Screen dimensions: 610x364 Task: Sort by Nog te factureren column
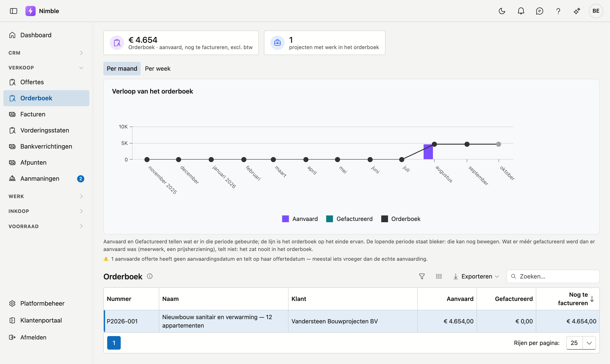click(568, 299)
